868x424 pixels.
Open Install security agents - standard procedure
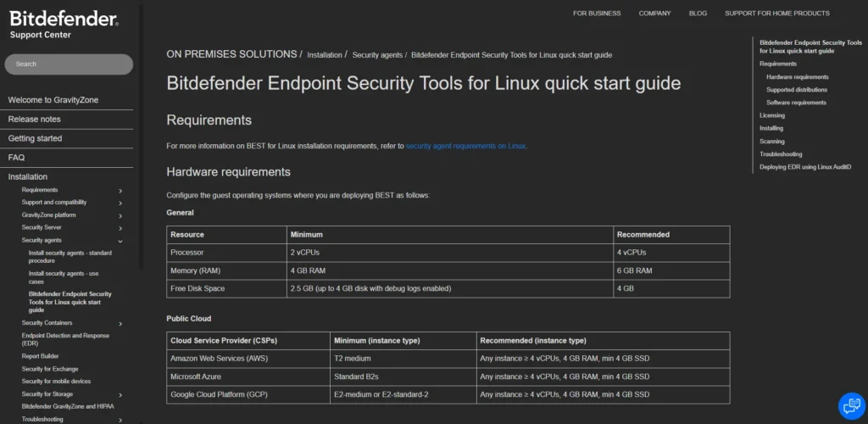tap(70, 257)
